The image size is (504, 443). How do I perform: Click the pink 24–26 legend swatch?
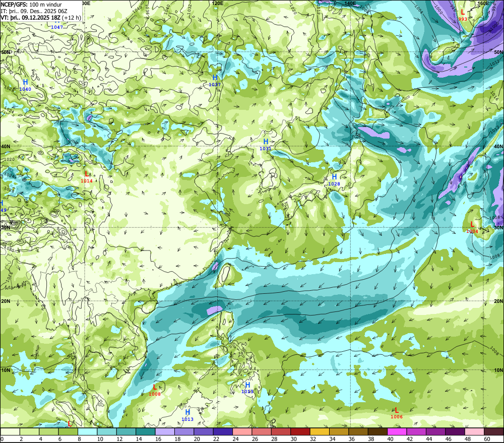coord(242,431)
